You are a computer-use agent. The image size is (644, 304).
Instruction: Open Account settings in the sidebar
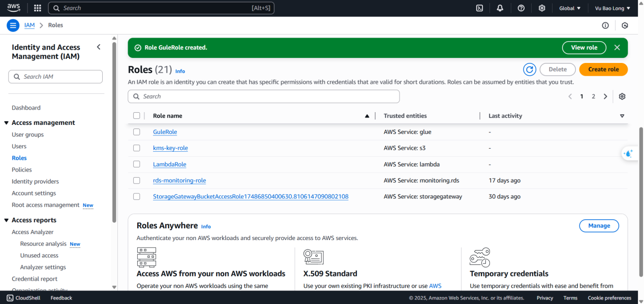pyautogui.click(x=34, y=193)
